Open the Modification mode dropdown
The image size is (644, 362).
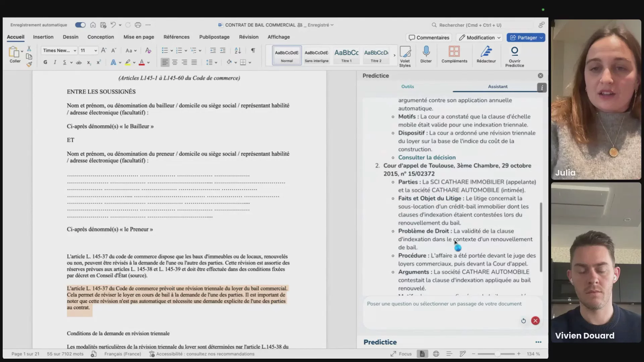pyautogui.click(x=480, y=38)
